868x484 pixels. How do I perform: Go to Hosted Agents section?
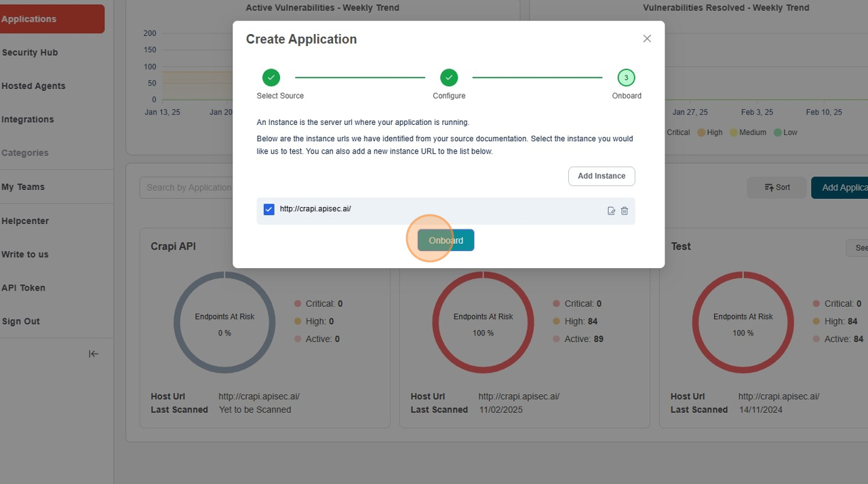(34, 86)
